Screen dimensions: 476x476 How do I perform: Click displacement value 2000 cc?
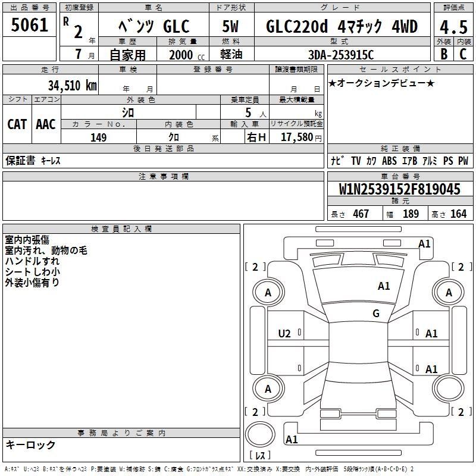(187, 55)
